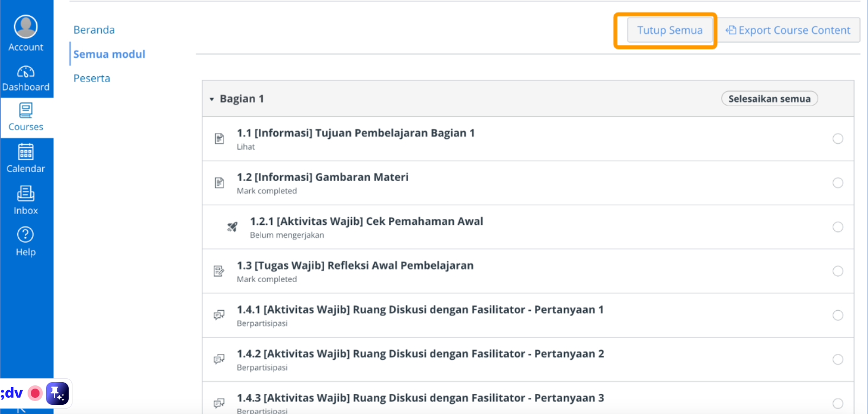This screenshot has height=414, width=868.
Task: Open 1.2 [Informasi] Gambaran Materi
Action: [322, 177]
